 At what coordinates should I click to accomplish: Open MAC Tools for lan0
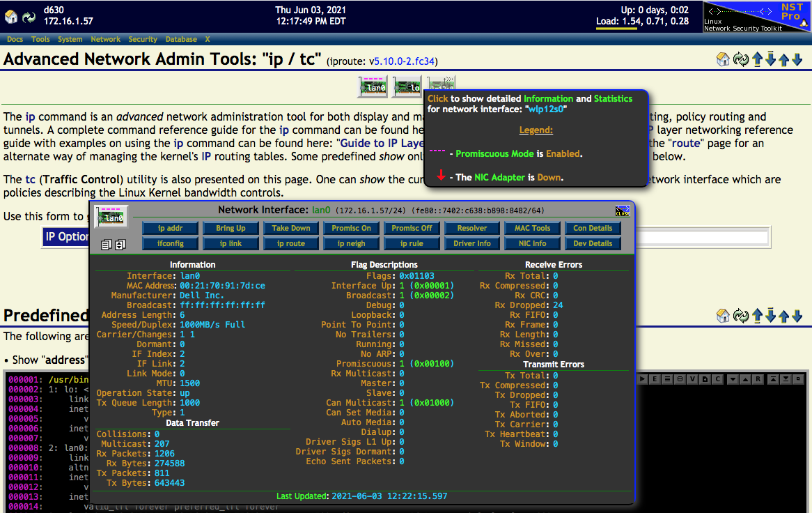(x=532, y=228)
